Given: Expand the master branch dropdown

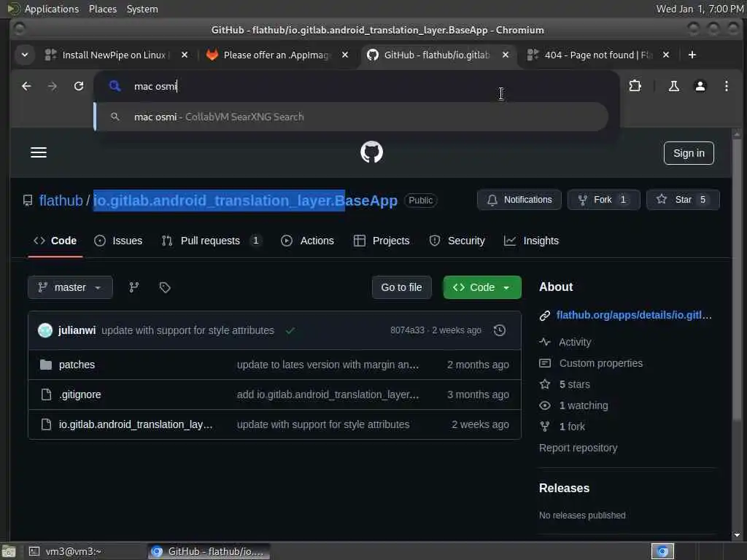Looking at the screenshot, I should [70, 287].
